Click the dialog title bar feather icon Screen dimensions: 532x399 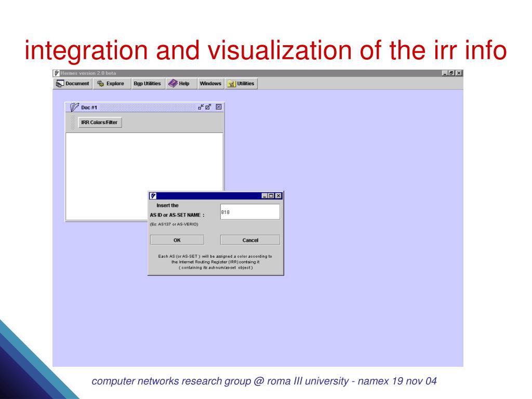[x=153, y=196]
